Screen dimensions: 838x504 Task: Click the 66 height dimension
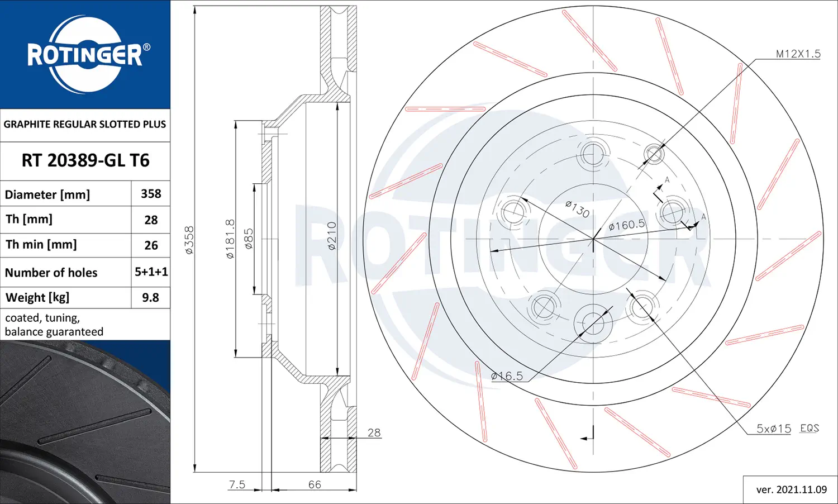click(315, 484)
